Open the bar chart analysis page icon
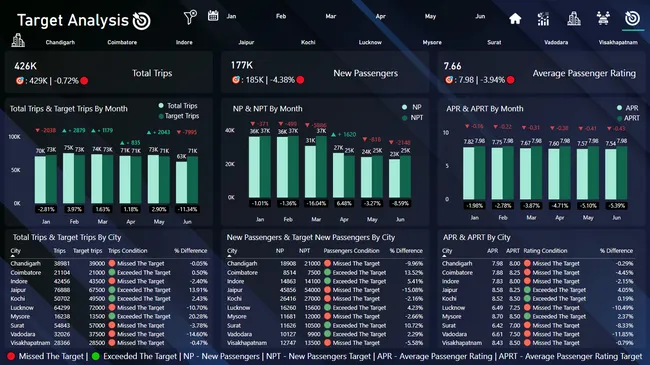This screenshot has height=365, width=650. tap(543, 19)
